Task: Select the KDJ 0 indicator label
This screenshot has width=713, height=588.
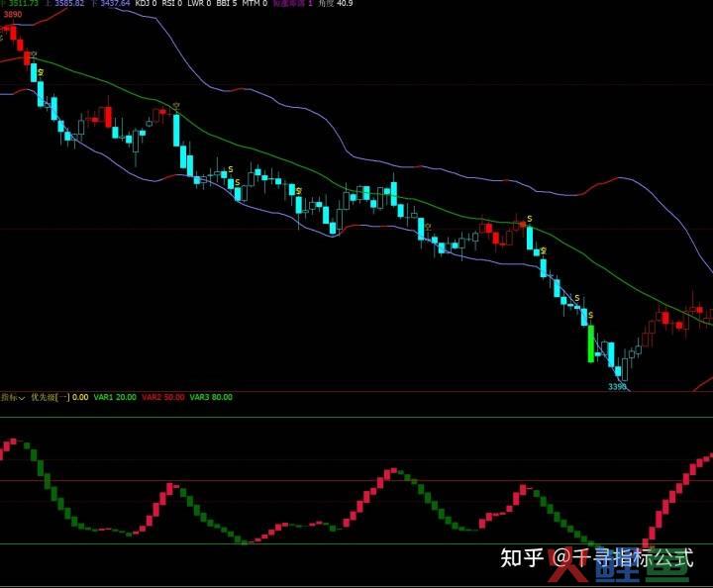Action: [146, 3]
